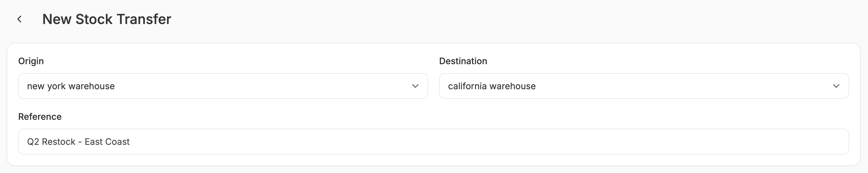Open the Destination warehouse dropdown
868x173 pixels.
coord(644,86)
